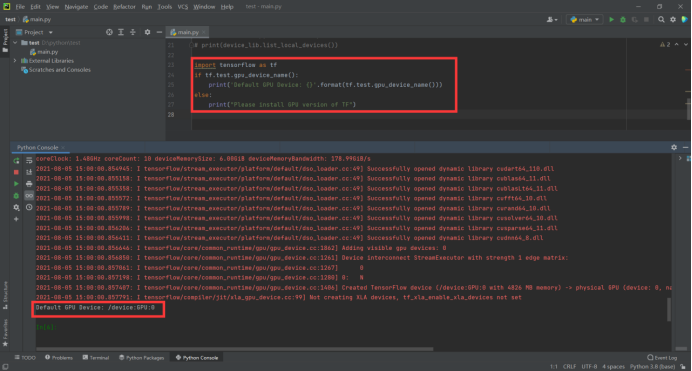Open IDE settings gear in top toolbar
692x371 pixels.
[673, 19]
